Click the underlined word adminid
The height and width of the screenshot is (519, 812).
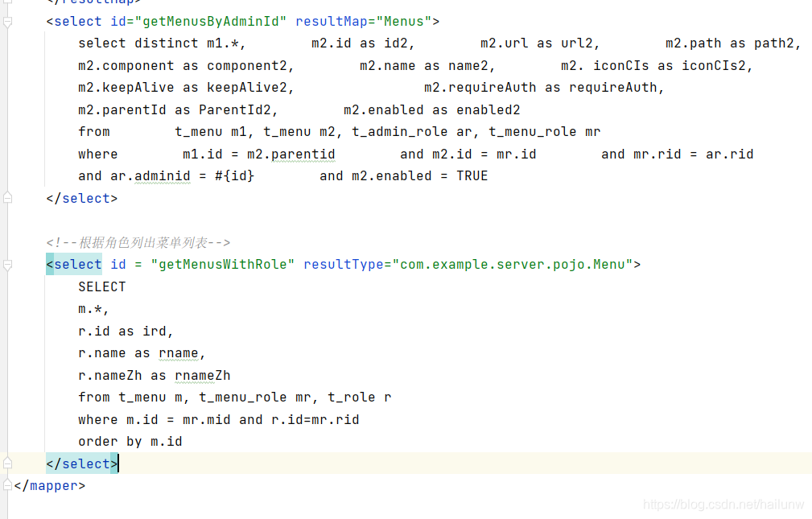(162, 176)
